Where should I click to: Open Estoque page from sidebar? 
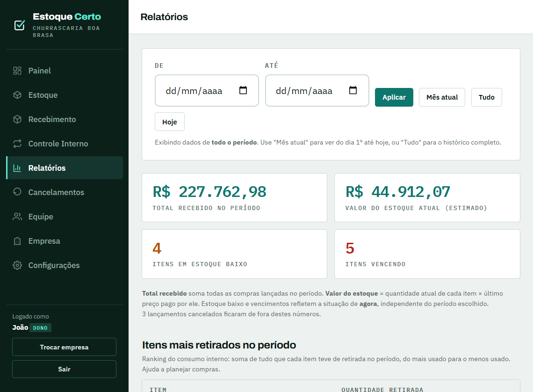pos(65,95)
